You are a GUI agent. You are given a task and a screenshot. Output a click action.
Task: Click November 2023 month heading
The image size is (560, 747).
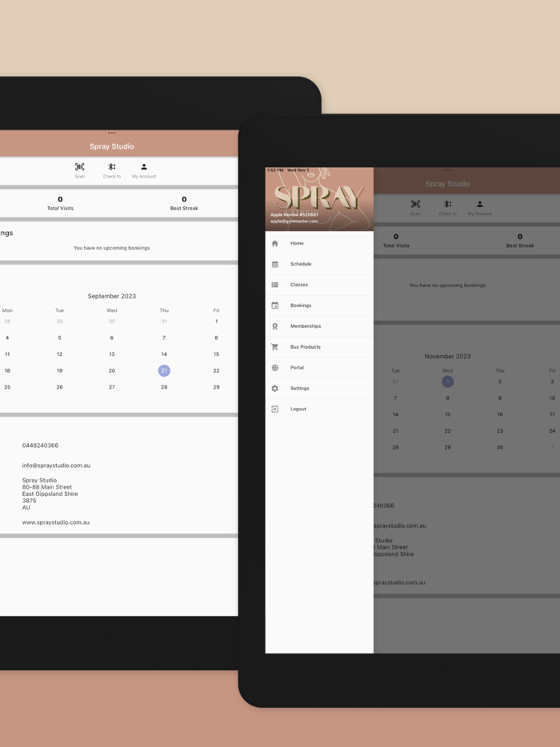(x=447, y=357)
